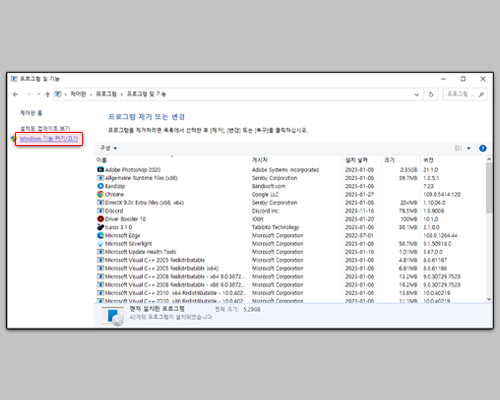500x400 pixels.
Task: Click the Chrome program icon
Action: [100, 194]
